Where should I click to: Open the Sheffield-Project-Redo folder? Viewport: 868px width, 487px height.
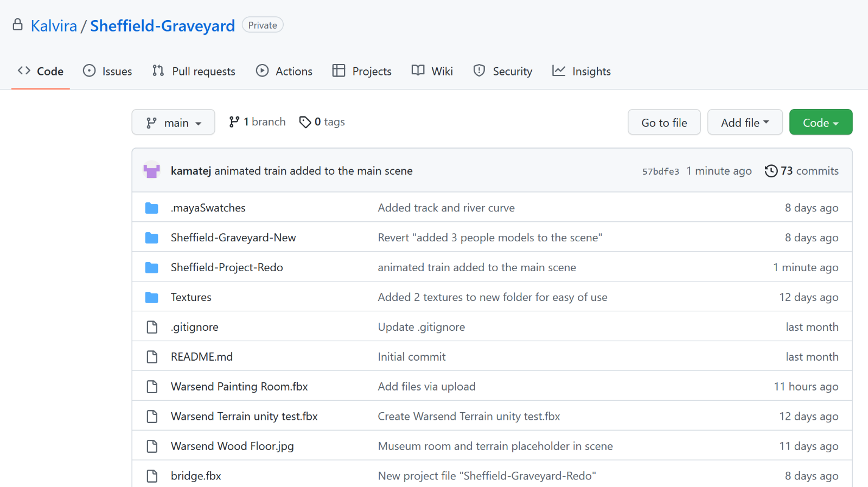[227, 267]
